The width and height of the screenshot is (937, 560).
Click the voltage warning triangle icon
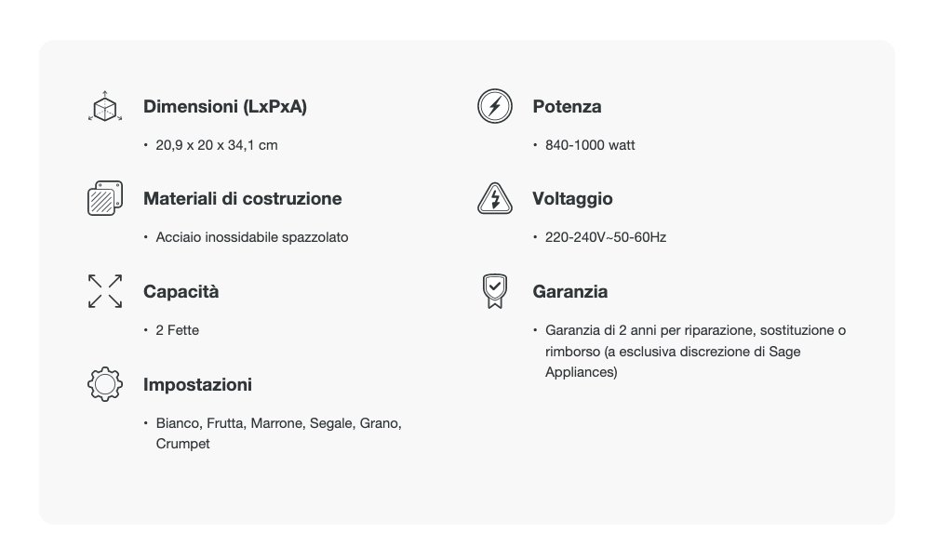pyautogui.click(x=494, y=198)
